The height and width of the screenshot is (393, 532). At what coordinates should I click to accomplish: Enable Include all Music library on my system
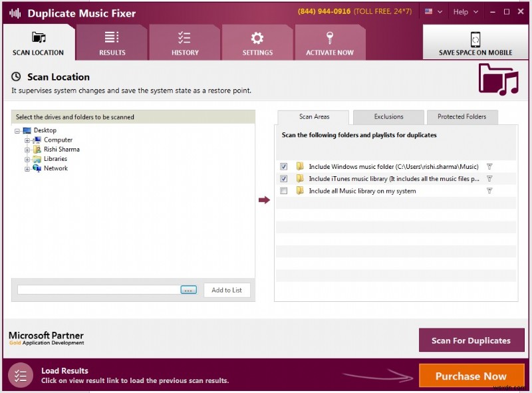(x=284, y=191)
